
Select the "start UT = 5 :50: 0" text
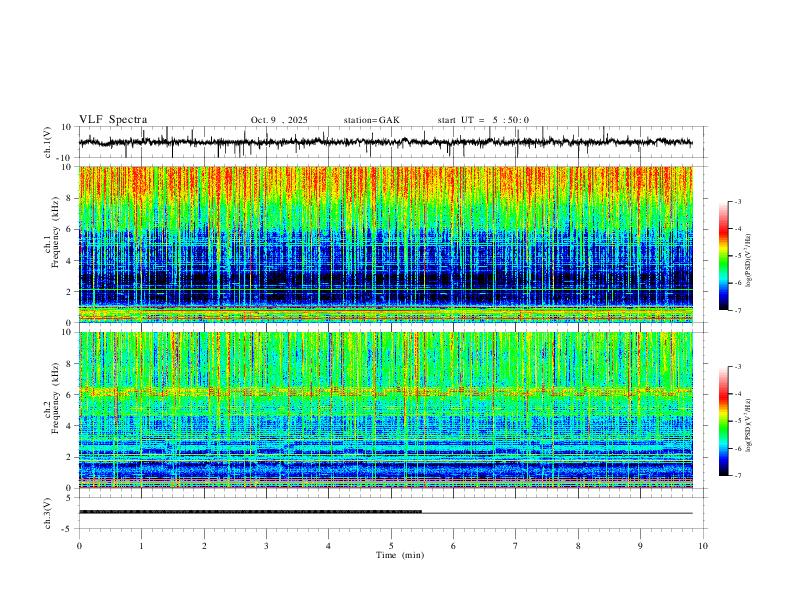[x=483, y=120]
